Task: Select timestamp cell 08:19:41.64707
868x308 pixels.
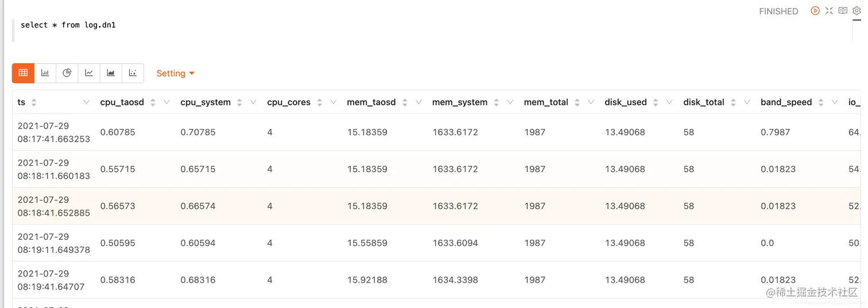Action: pos(51,280)
